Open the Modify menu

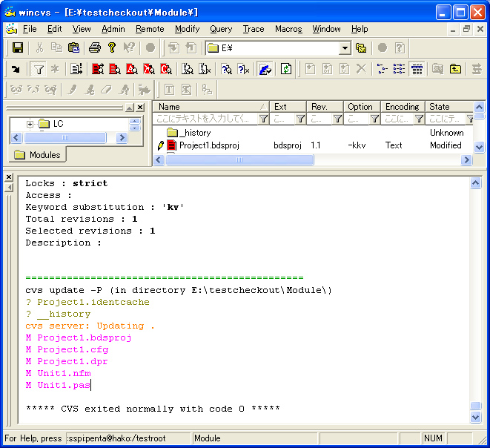(188, 29)
